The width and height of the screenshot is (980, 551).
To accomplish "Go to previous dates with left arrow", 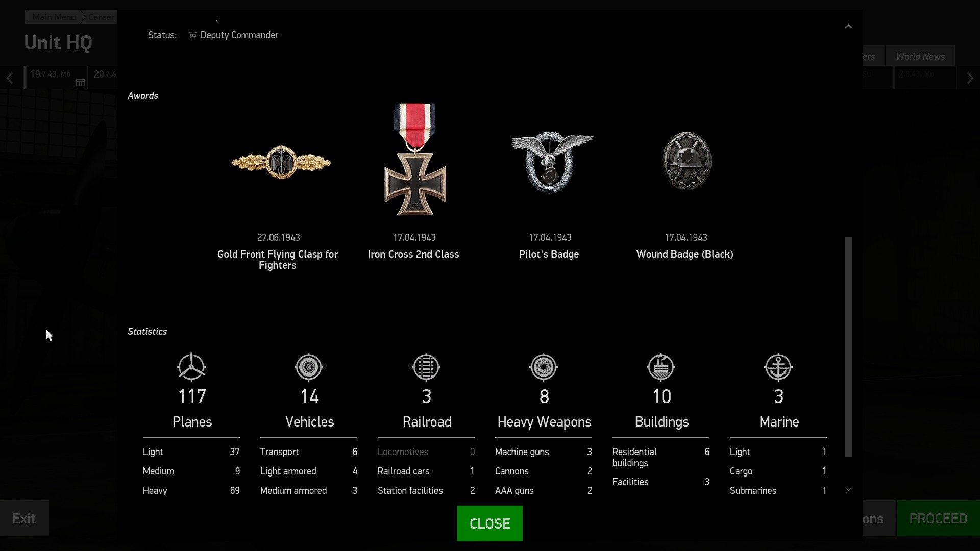I will pyautogui.click(x=10, y=78).
